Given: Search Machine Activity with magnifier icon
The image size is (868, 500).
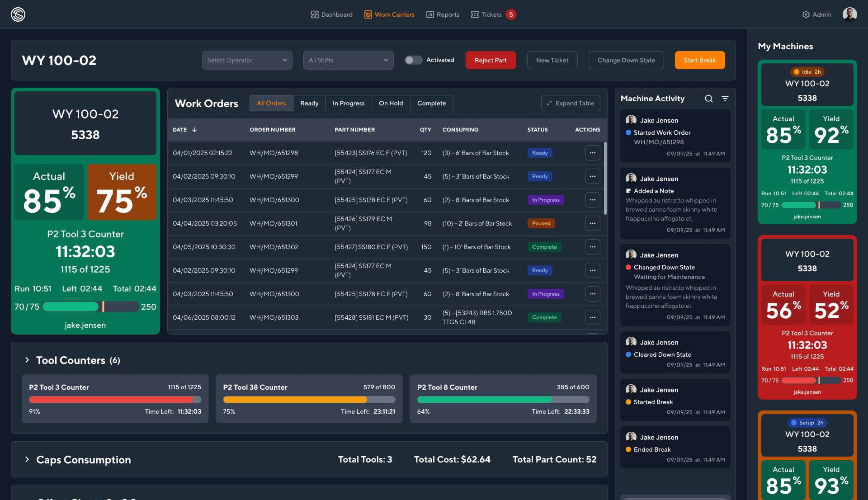Looking at the screenshot, I should point(709,99).
